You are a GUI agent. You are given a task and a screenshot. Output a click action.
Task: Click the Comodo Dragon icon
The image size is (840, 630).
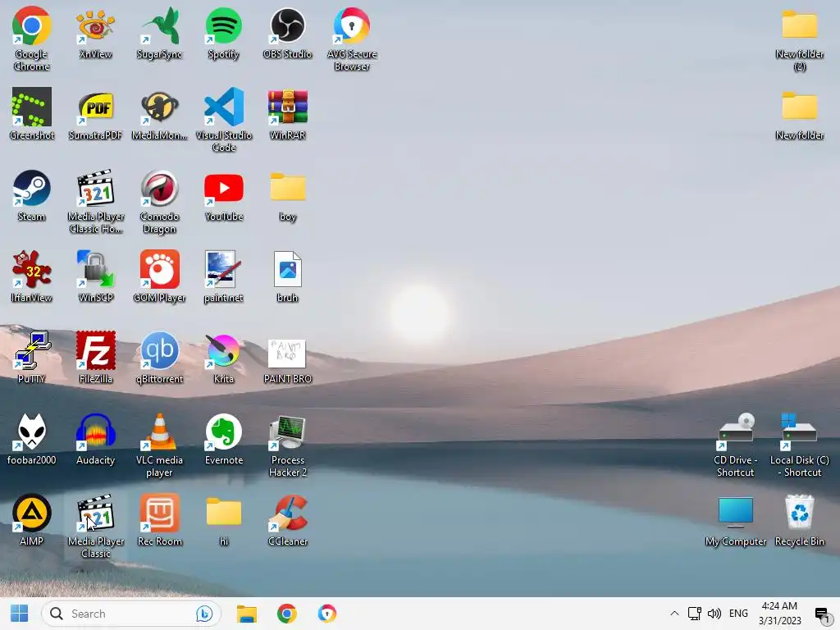(160, 188)
